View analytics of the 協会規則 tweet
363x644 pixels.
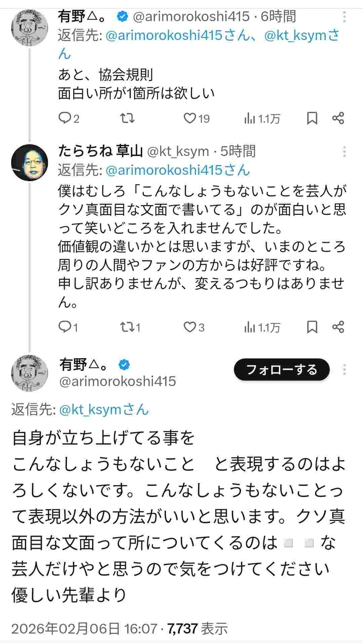pyautogui.click(x=249, y=118)
